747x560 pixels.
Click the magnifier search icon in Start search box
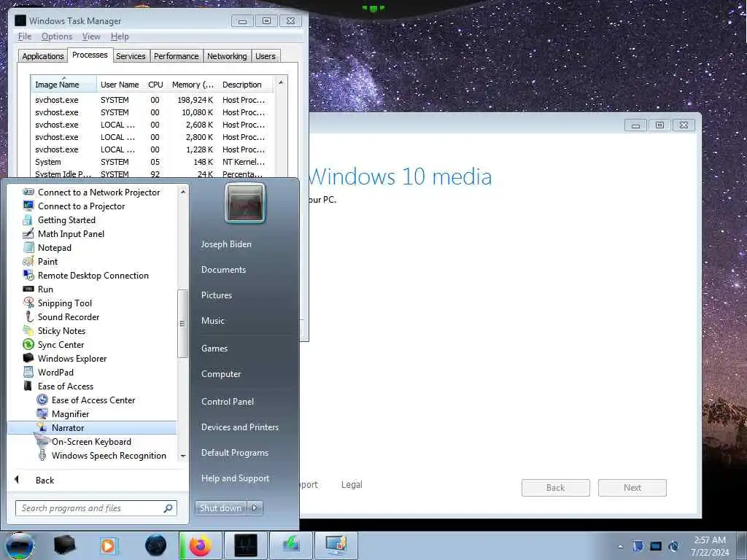(169, 508)
